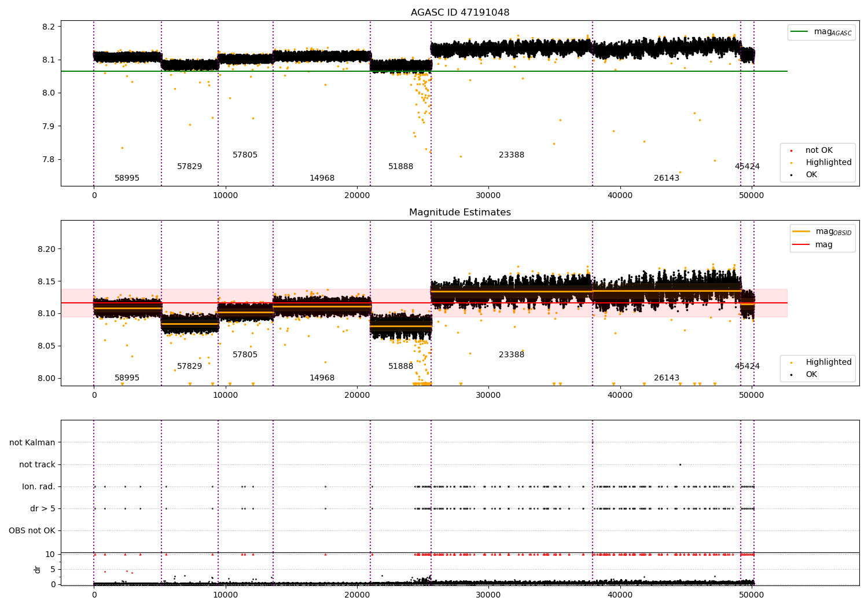The image size is (868, 608).
Task: Click obsid label '26143' in the AGASC ID plot
Action: click(667, 178)
